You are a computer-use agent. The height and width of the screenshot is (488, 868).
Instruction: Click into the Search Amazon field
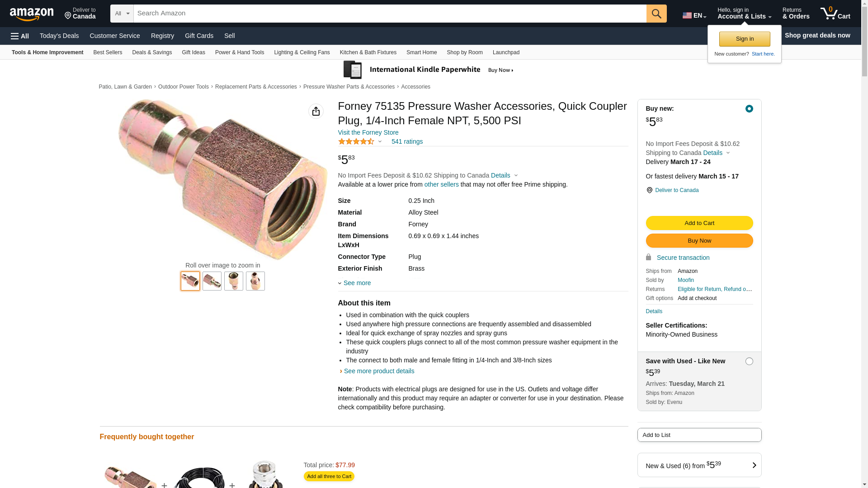(x=390, y=14)
